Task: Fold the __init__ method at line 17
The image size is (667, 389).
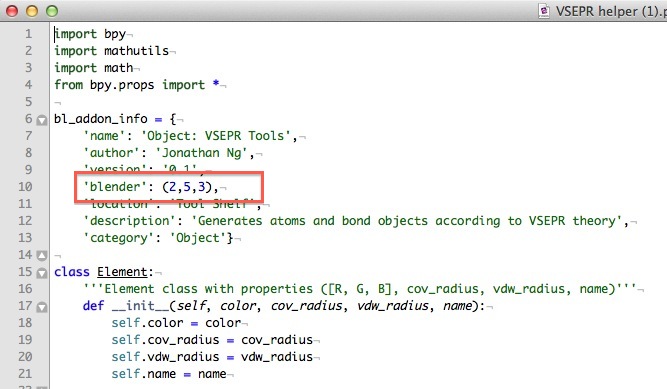Action: (42, 307)
